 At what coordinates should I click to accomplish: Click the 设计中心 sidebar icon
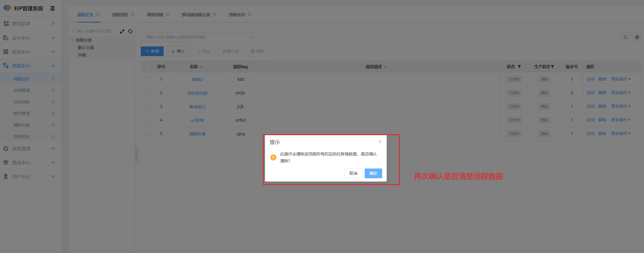(6, 38)
